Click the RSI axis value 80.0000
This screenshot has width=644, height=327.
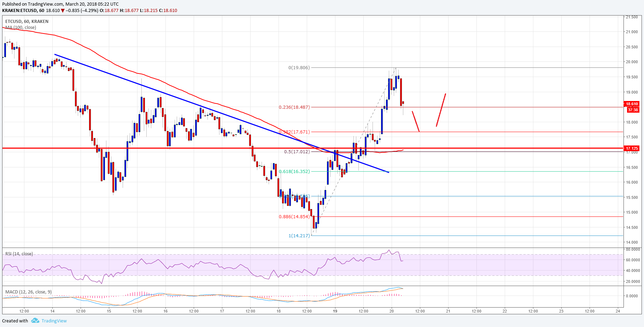pos(633,249)
